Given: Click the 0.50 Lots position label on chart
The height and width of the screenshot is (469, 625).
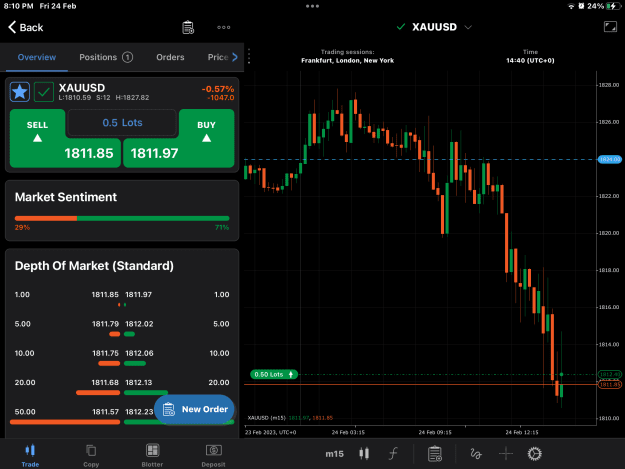Looking at the screenshot, I should [274, 375].
